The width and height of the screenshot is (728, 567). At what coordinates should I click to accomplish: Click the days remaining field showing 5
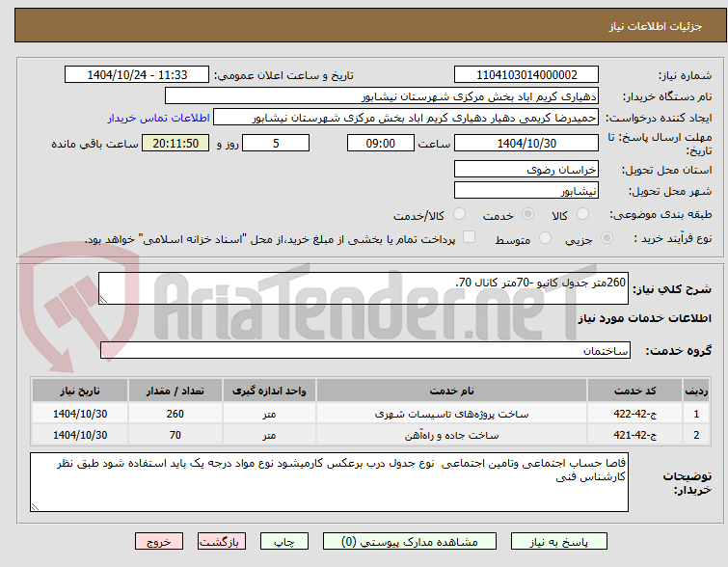click(276, 143)
